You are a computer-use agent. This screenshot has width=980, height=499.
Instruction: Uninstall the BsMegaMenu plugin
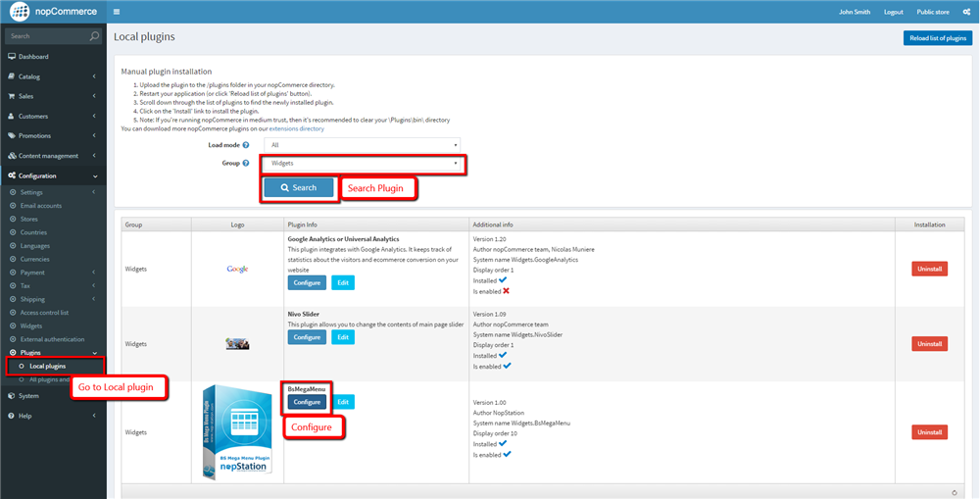pyautogui.click(x=929, y=432)
